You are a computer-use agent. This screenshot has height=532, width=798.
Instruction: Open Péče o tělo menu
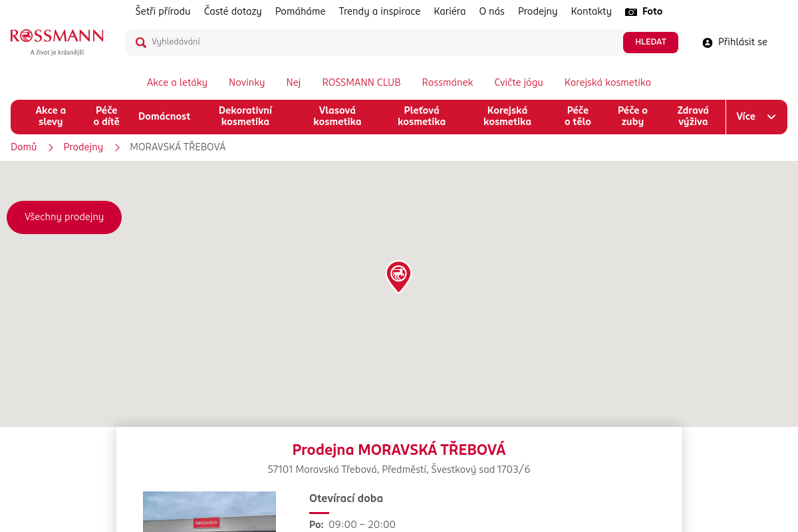[x=578, y=116]
